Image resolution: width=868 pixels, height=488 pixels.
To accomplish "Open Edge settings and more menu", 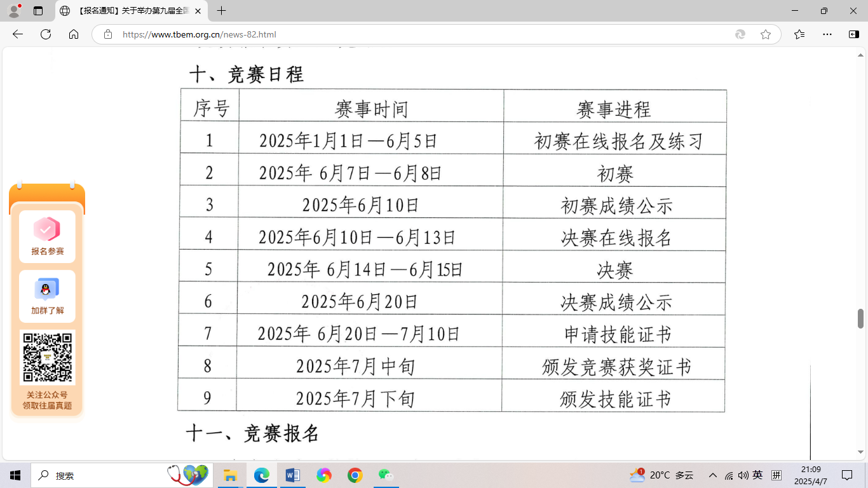I will 827,34.
